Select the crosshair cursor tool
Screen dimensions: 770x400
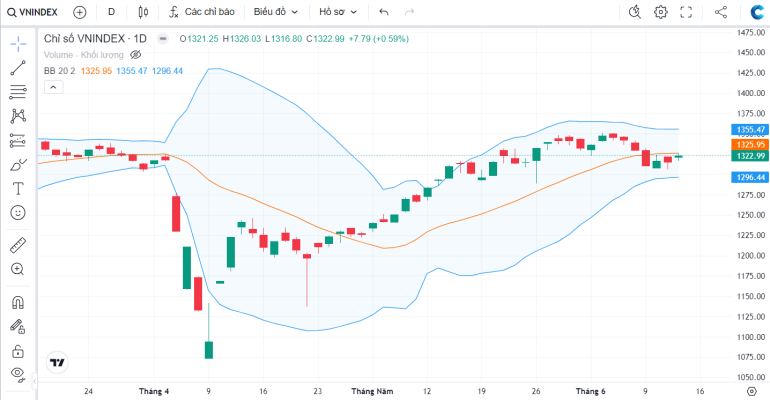18,44
